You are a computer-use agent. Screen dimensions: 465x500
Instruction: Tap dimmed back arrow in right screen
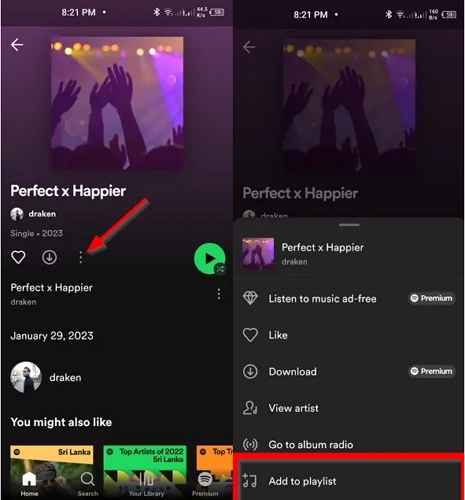249,47
